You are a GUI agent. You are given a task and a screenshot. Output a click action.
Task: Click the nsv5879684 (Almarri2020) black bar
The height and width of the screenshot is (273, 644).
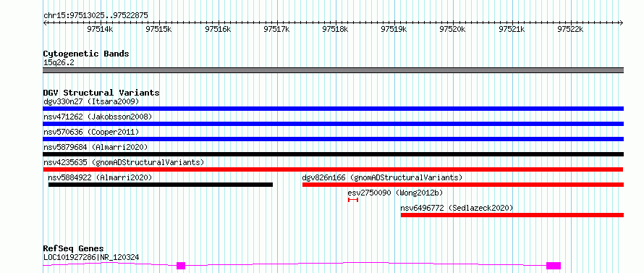333,154
